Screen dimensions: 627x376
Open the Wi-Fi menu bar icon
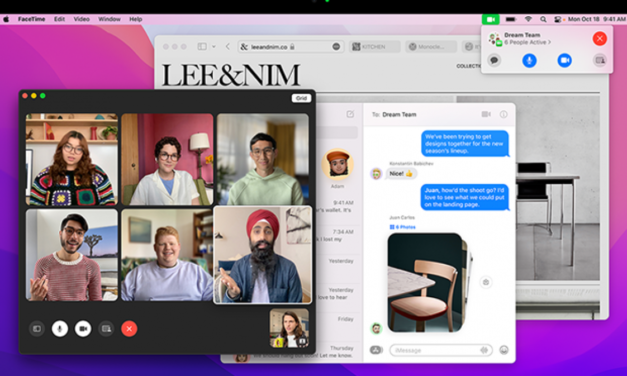(528, 19)
